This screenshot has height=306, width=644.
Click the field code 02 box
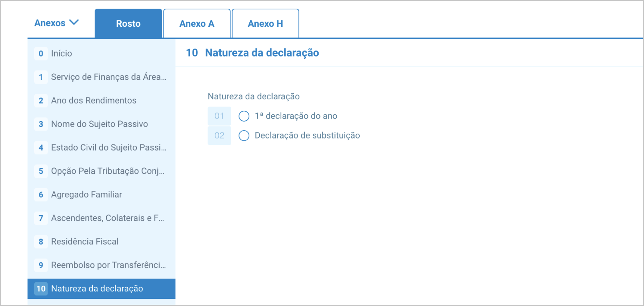(x=219, y=135)
